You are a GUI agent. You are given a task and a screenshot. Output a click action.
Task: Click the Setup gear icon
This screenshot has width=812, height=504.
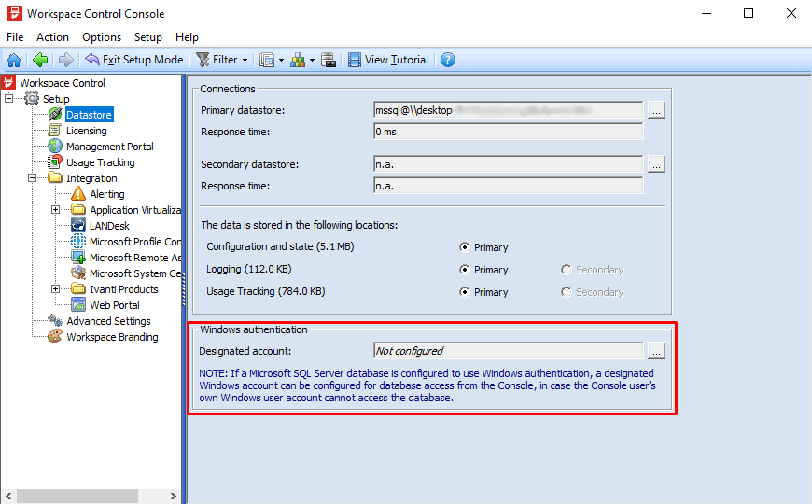pos(31,98)
